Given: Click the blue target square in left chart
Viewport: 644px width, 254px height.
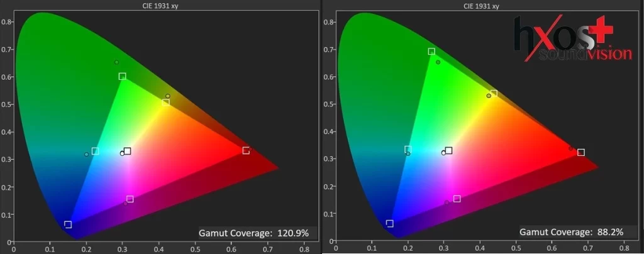Looking at the screenshot, I should click(x=68, y=224).
